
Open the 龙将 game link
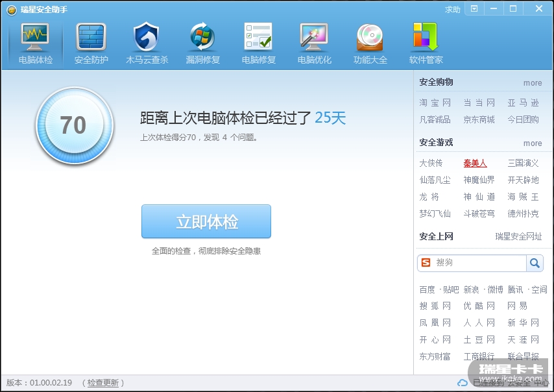[x=429, y=197]
